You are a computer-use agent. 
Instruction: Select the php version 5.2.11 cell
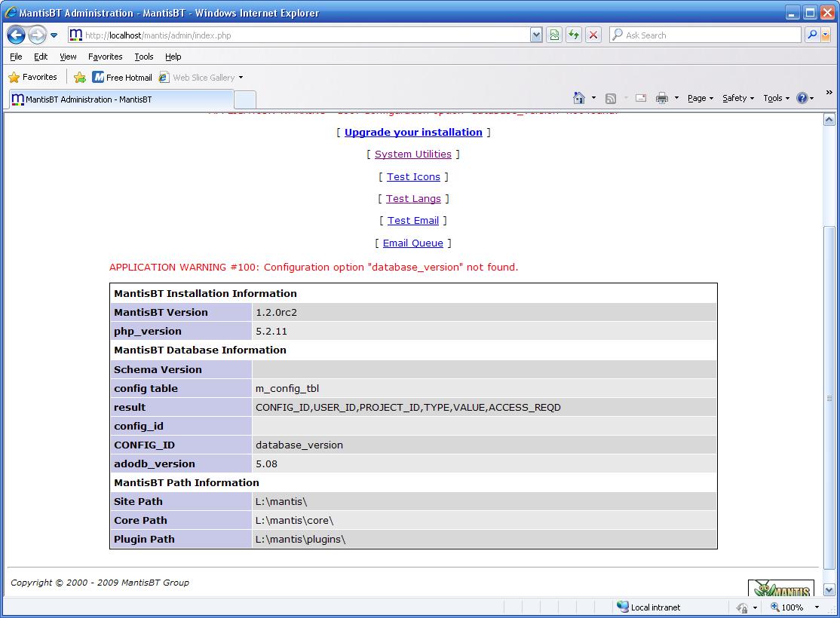pos(484,331)
